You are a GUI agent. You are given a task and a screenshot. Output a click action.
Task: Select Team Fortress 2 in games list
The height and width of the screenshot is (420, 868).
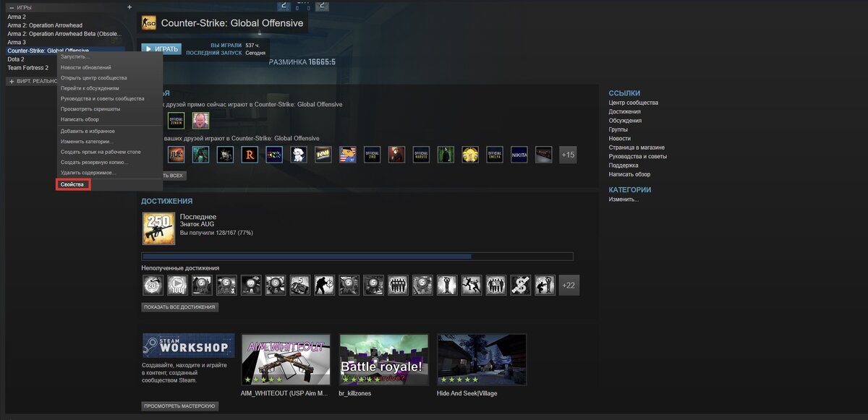28,68
